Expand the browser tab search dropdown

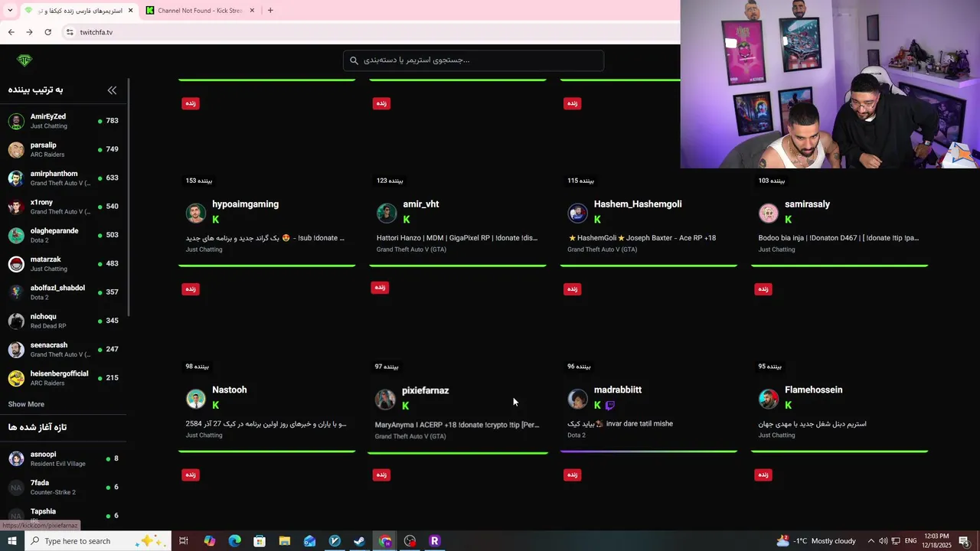coord(10,11)
